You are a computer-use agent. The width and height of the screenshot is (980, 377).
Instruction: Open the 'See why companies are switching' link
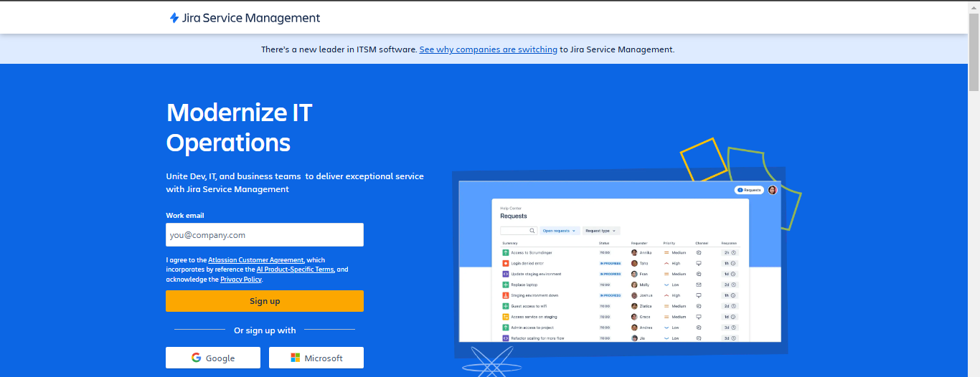488,49
